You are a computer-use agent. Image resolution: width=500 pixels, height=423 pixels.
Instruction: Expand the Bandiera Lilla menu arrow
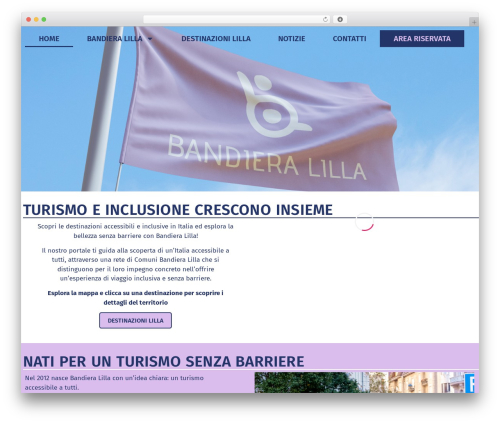coord(150,39)
